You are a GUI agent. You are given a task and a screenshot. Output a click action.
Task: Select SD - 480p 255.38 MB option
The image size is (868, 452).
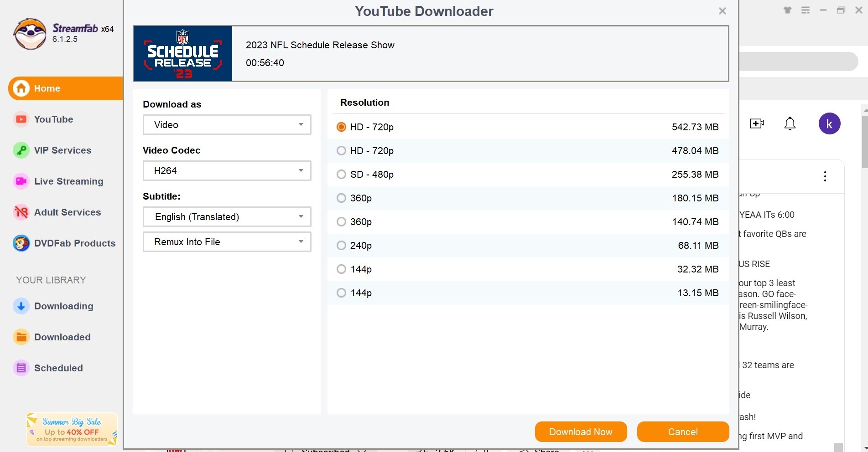tap(528, 175)
